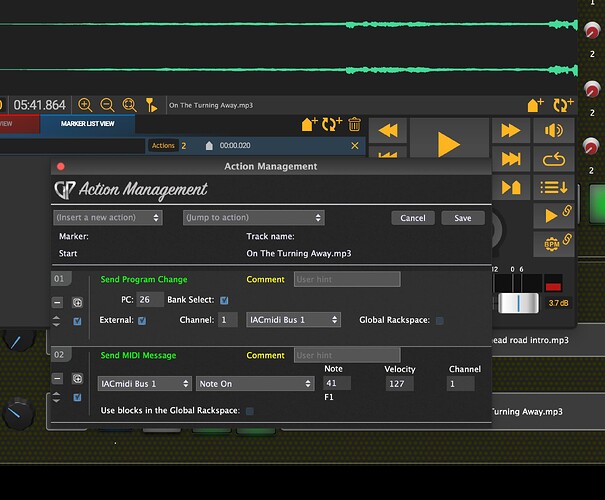The width and height of the screenshot is (605, 500).
Task: Add a marker in waveform toolbar
Action: tap(536, 105)
